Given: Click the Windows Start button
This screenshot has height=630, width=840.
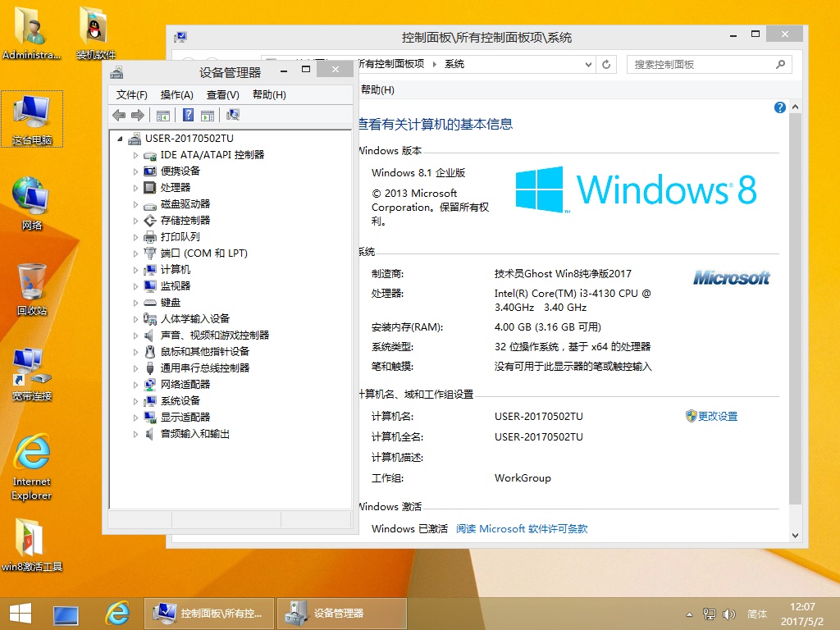Looking at the screenshot, I should [20, 613].
